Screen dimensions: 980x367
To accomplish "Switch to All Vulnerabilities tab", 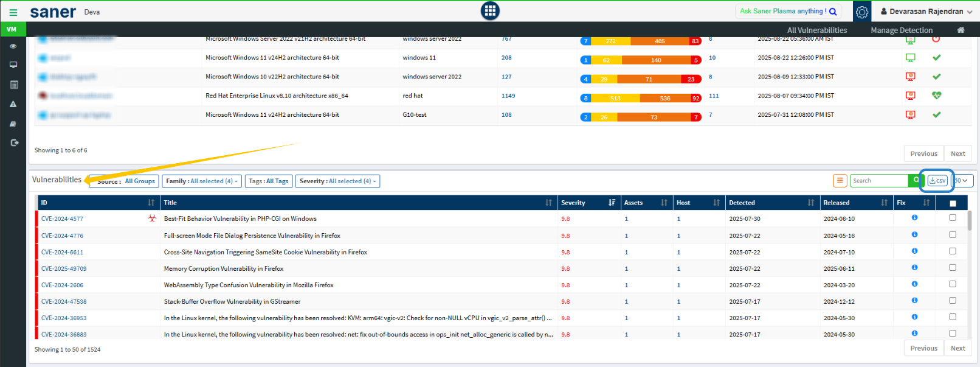I will tap(816, 30).
